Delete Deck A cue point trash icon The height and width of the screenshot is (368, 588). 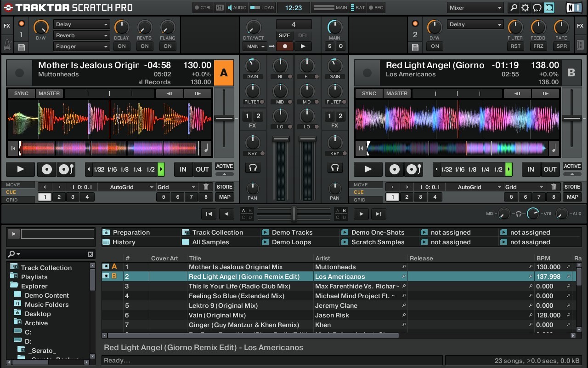tap(206, 187)
